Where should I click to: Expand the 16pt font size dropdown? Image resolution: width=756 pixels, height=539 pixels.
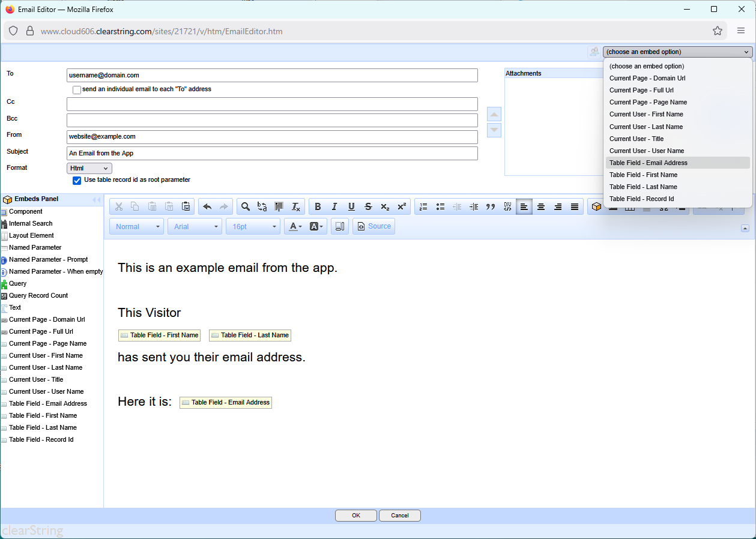click(253, 226)
